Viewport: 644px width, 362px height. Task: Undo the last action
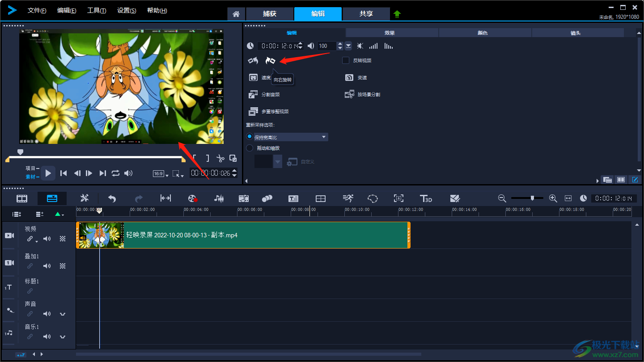point(112,198)
